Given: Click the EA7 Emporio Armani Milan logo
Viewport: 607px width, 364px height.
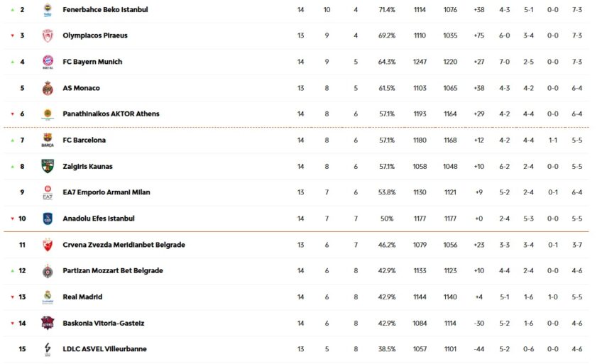Looking at the screenshot, I should tap(48, 192).
